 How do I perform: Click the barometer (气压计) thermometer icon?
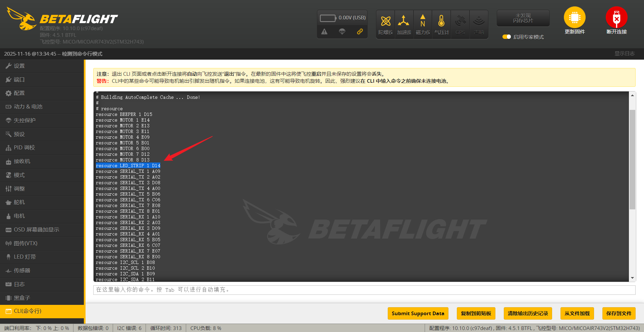[441, 21]
